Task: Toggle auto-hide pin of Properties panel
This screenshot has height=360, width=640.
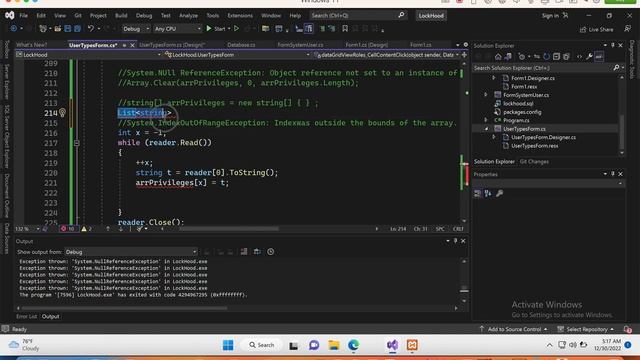Action: (x=613, y=174)
